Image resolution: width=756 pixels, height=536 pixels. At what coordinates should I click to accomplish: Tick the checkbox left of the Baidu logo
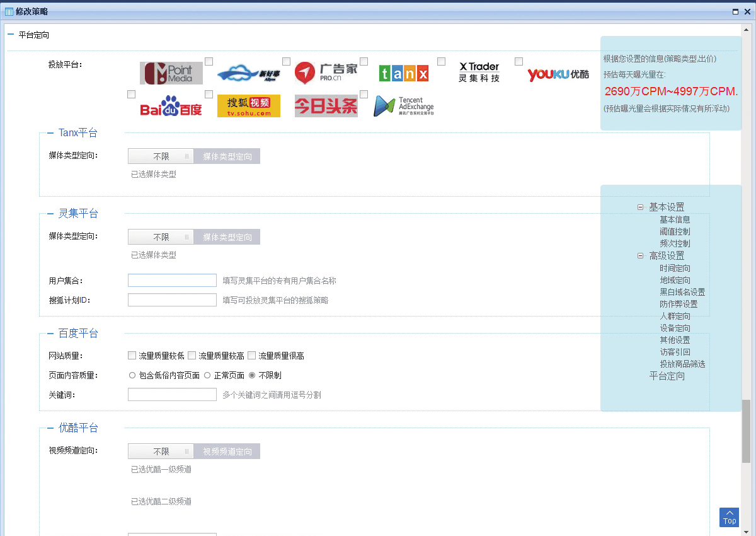tap(132, 94)
